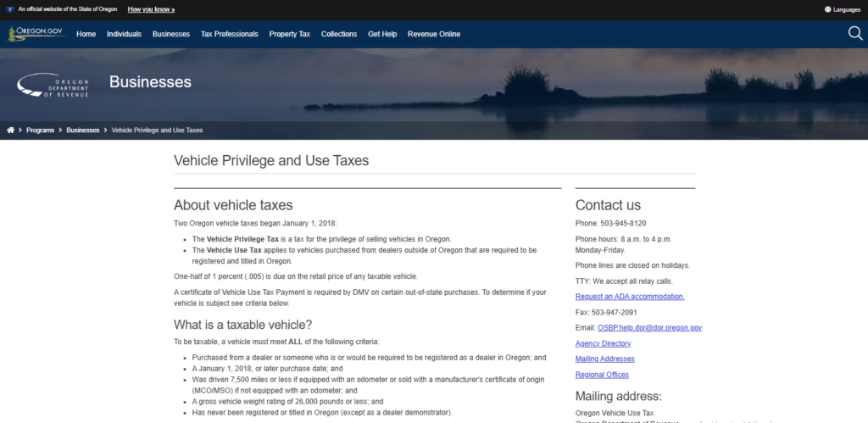Viewport: 868px width, 423px height.
Task: Go to the Property Tax section
Action: pos(290,34)
